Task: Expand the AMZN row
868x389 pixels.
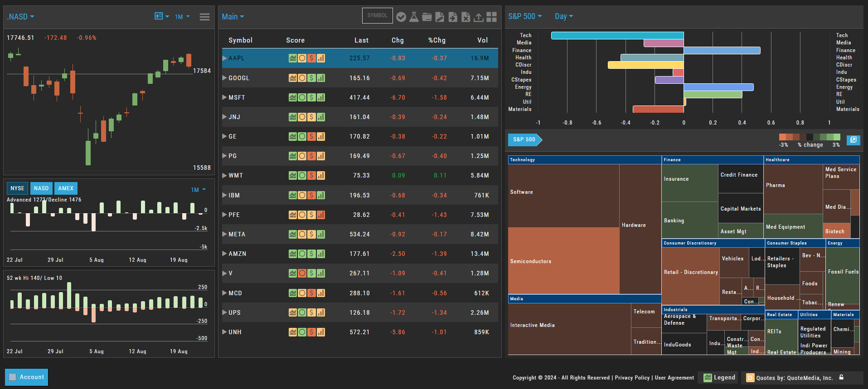Action: click(224, 254)
